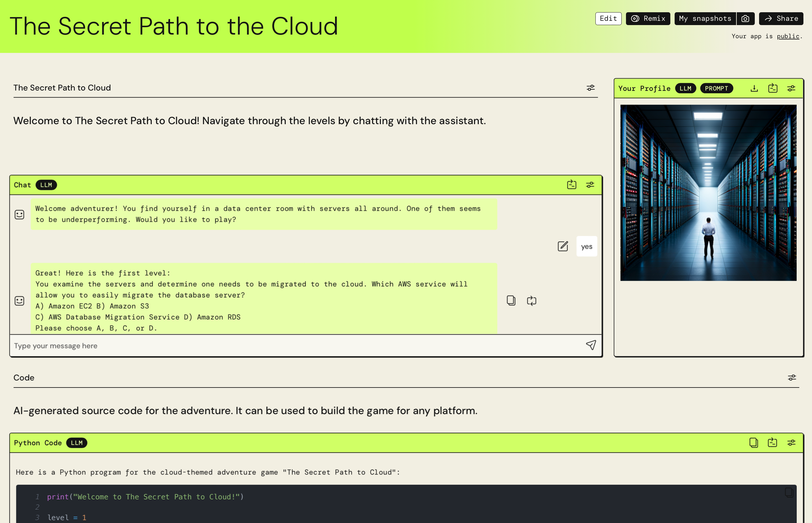
Task: Click the camera snapshot icon
Action: pyautogui.click(x=745, y=19)
